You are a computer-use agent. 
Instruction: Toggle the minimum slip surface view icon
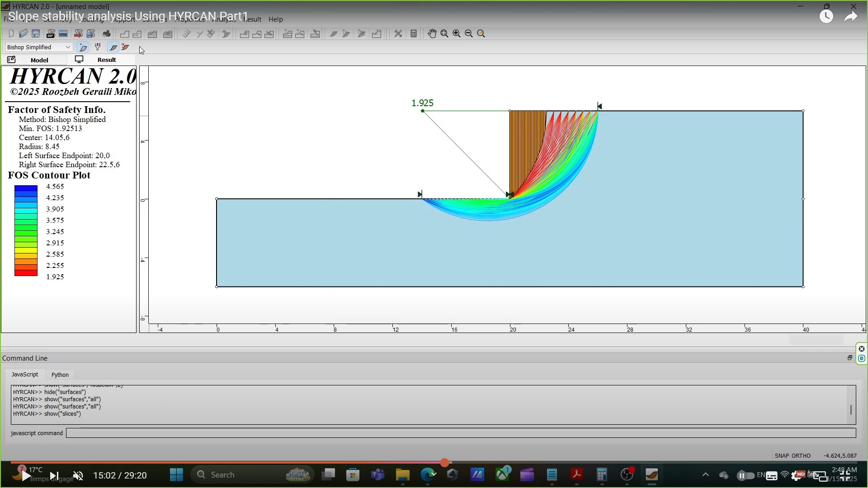tap(83, 47)
